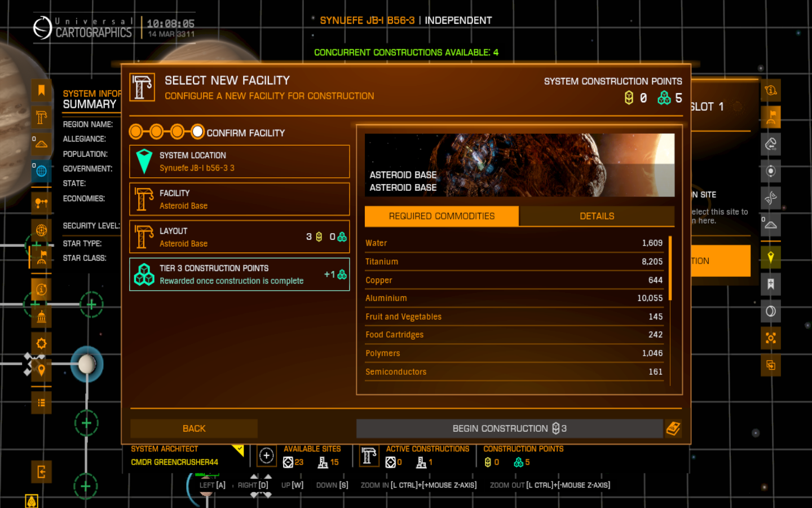
Task: Open the list view icon in left sidebar
Action: (x=41, y=403)
